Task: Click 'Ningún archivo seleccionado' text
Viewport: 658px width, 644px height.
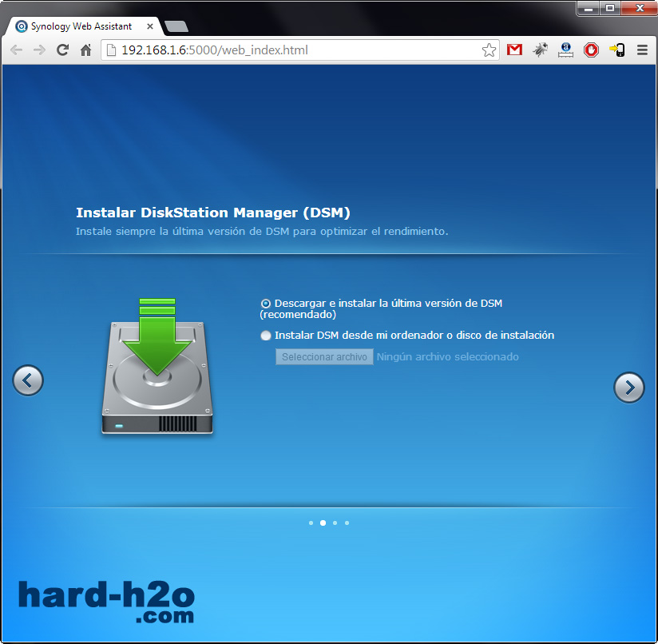Action: pyautogui.click(x=448, y=357)
